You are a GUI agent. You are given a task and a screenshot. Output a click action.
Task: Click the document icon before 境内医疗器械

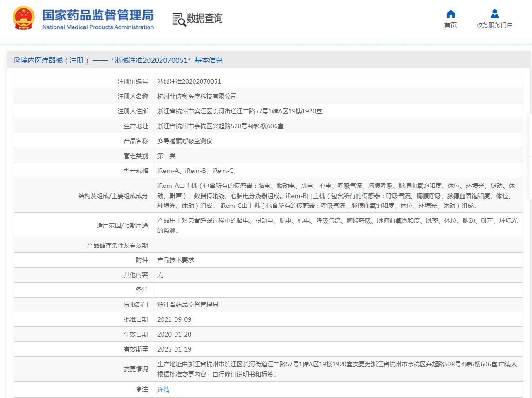pyautogui.click(x=17, y=60)
